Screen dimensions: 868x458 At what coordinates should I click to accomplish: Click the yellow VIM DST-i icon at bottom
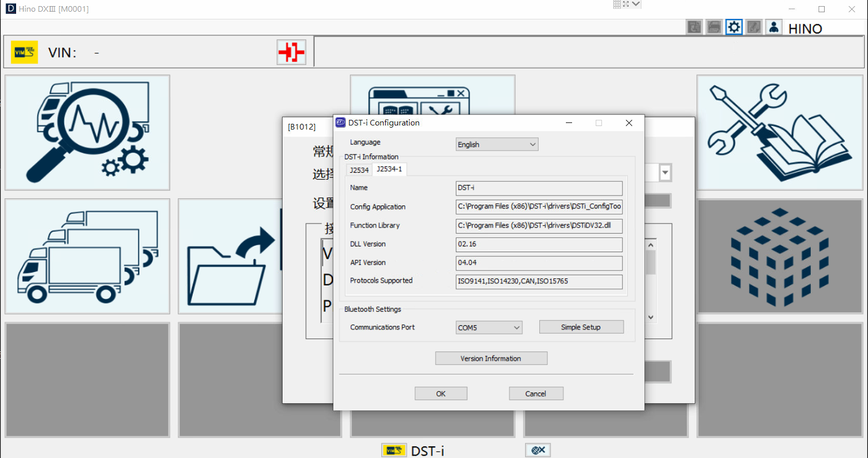394,450
